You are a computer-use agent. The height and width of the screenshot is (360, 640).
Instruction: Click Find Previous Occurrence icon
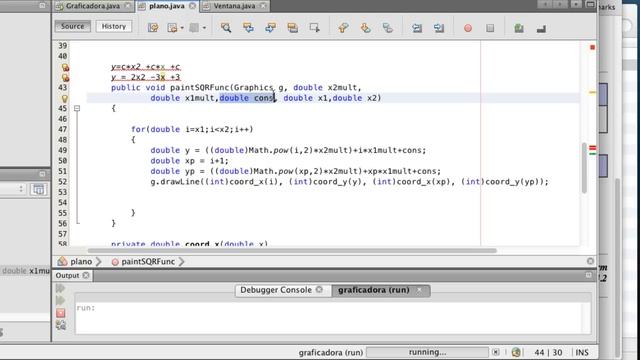tap(248, 28)
